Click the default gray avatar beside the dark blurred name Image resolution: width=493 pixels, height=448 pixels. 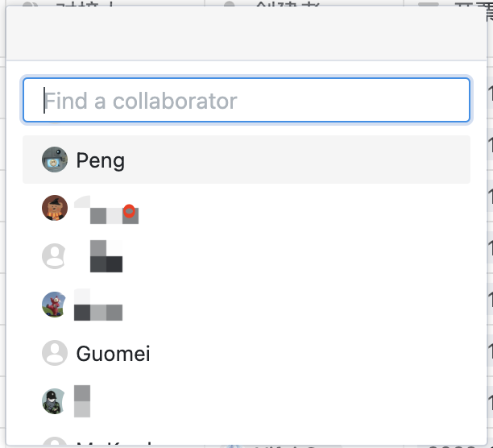54,256
